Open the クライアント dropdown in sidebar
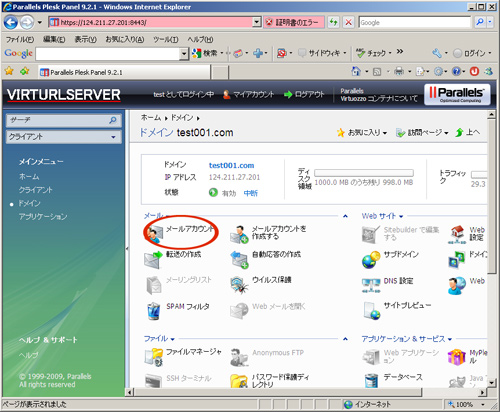Screen dimensions: 500x412 pyautogui.click(x=64, y=137)
